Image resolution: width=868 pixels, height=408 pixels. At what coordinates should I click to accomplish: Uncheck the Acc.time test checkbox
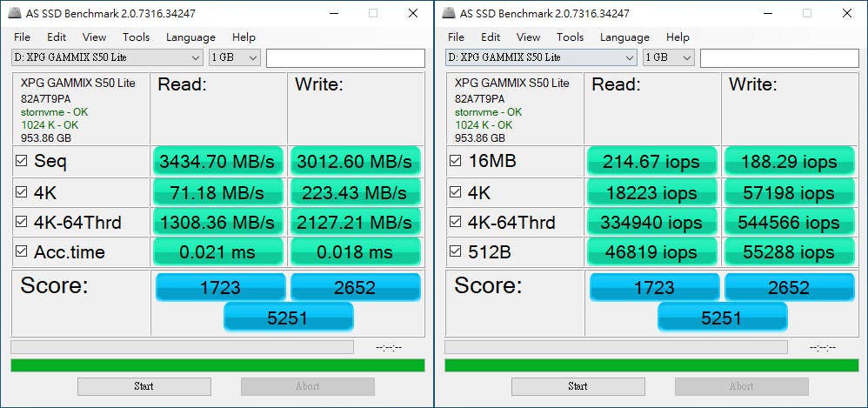point(22,251)
